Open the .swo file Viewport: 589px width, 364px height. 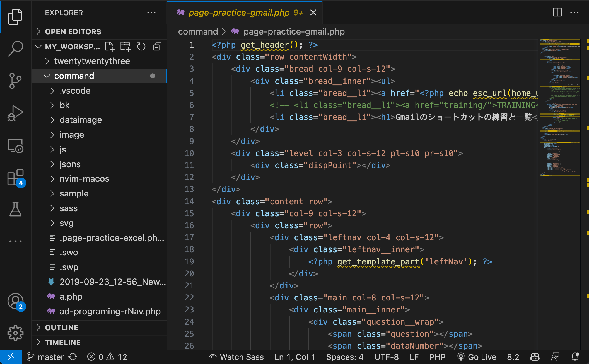click(x=99, y=252)
